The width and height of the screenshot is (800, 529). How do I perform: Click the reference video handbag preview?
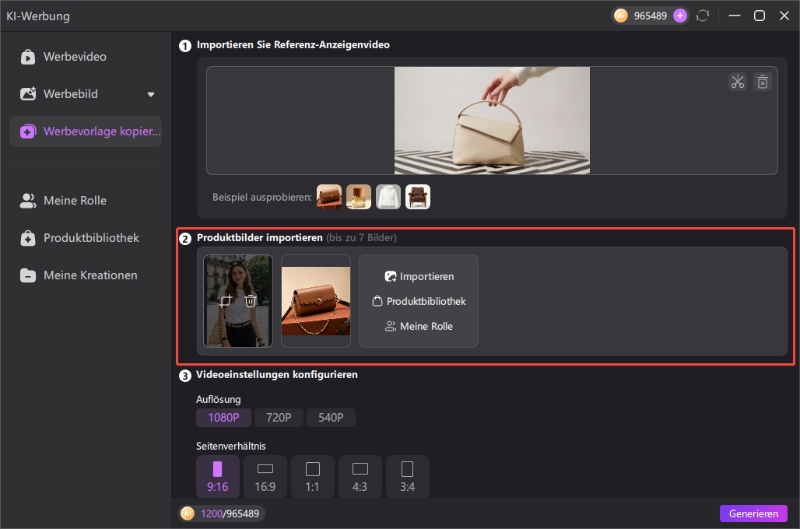(x=492, y=120)
